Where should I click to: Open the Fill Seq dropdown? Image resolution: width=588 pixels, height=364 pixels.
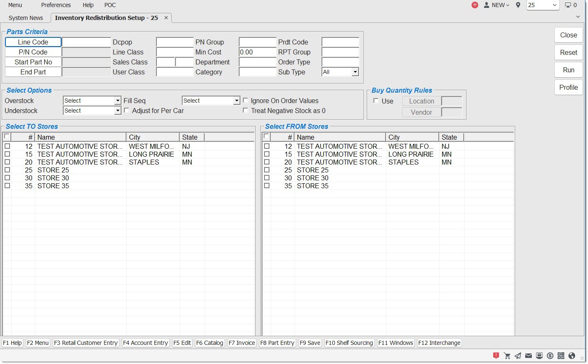(236, 101)
